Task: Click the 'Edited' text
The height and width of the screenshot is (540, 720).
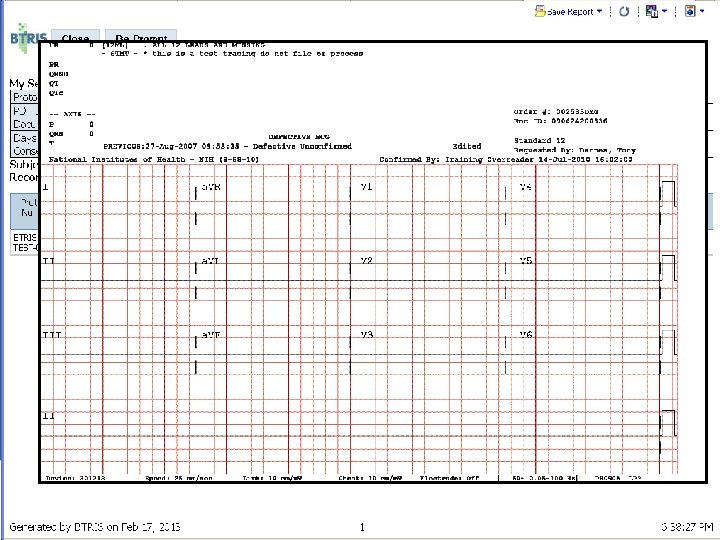Action: tap(467, 146)
